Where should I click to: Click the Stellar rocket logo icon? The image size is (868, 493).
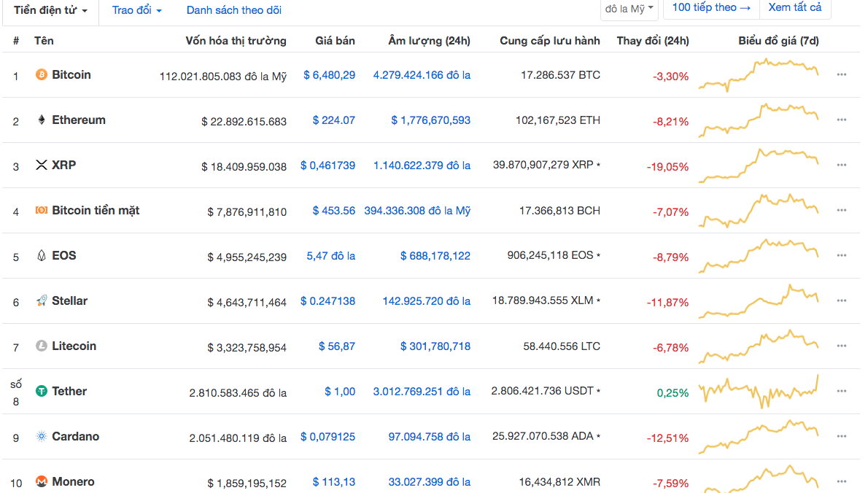[x=42, y=300]
